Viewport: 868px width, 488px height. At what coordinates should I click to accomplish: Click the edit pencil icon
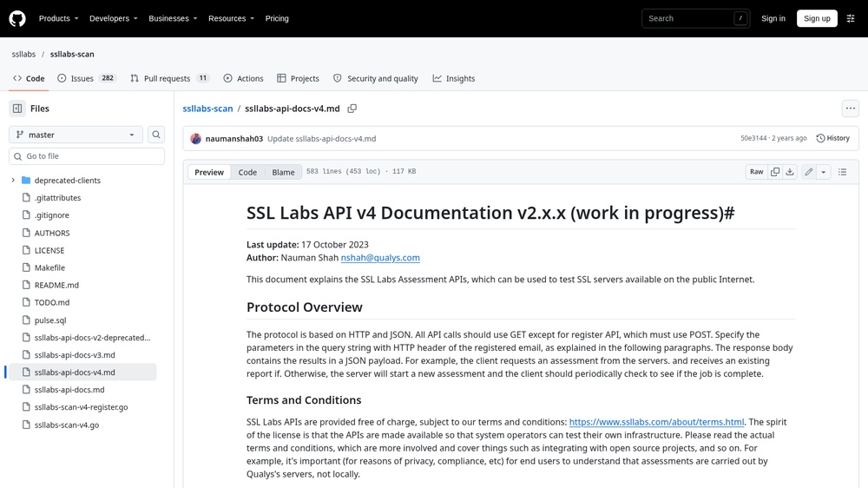(809, 172)
